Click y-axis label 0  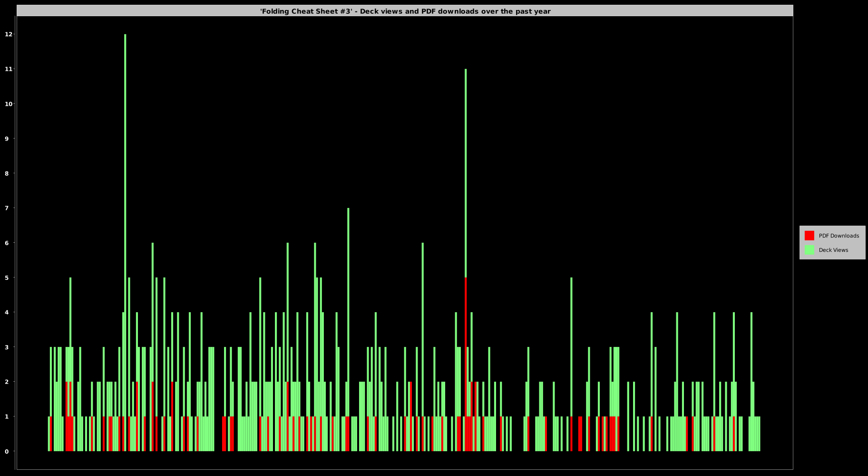click(7, 451)
